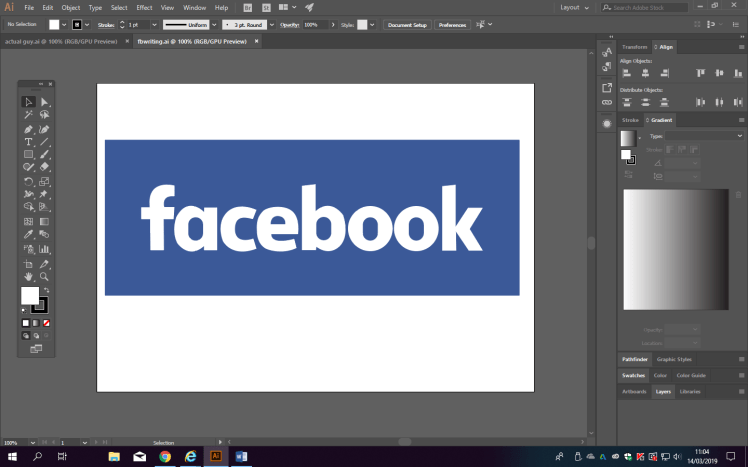Switch to the Transform panel tab

pyautogui.click(x=634, y=47)
